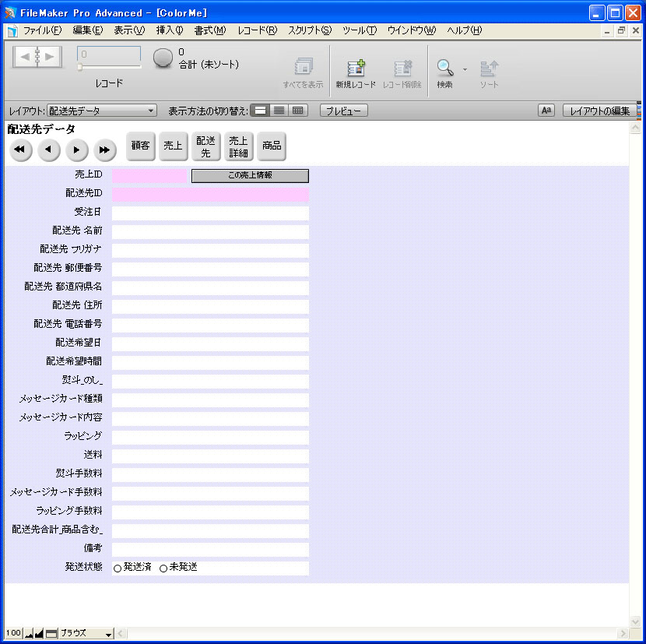This screenshot has width=646, height=644.
Task: Click the pink 配送先ID field
Action: [210, 194]
